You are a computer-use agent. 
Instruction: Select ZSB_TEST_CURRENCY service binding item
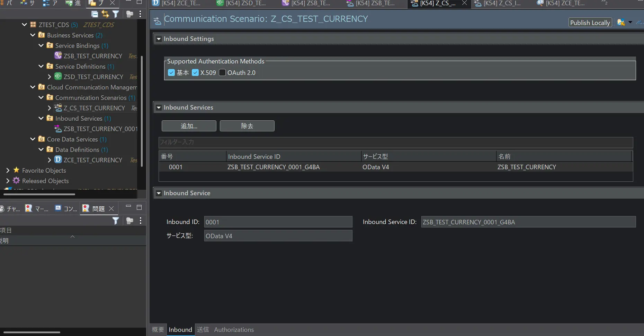93,56
